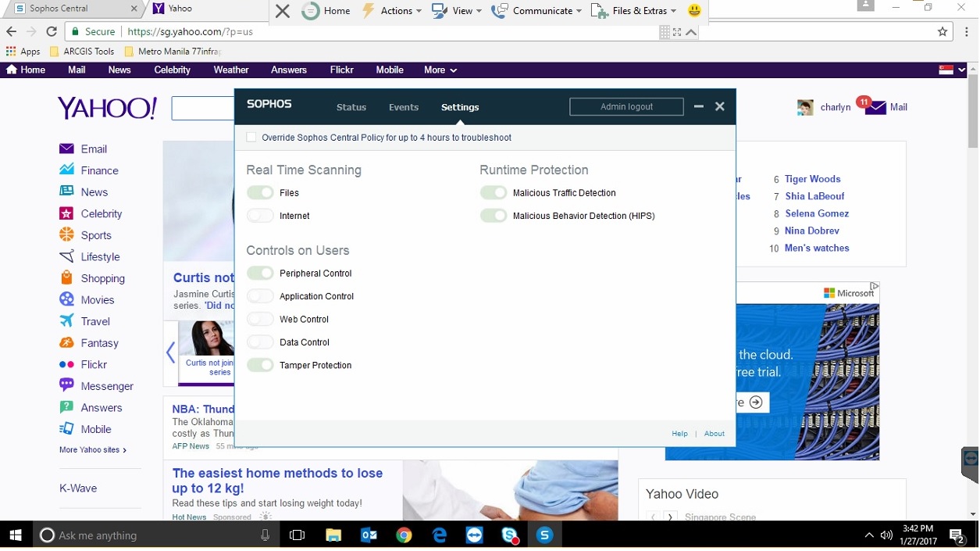Image resolution: width=980 pixels, height=551 pixels.
Task: Bookmark this page with the star icon
Action: pos(943,32)
